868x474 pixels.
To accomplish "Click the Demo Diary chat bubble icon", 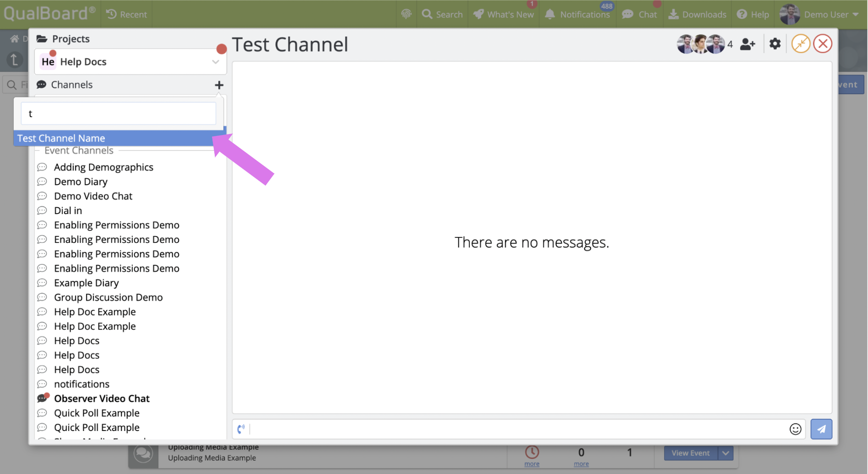I will 42,182.
